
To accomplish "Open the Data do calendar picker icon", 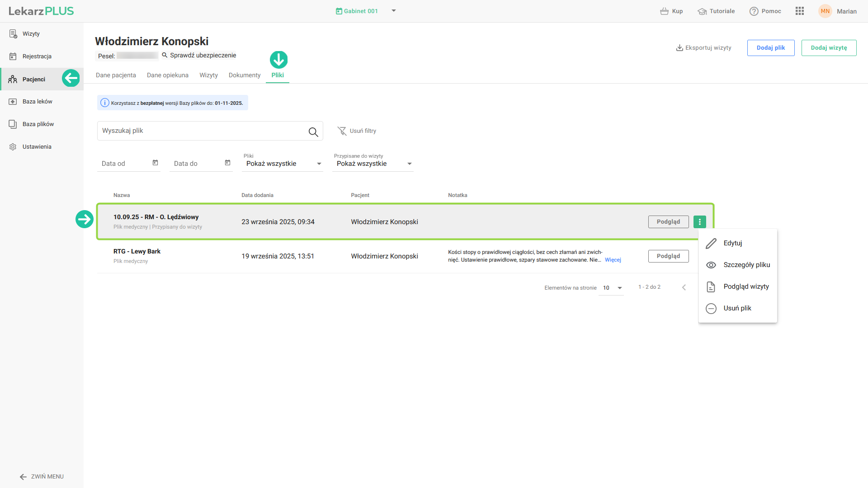I will tap(227, 163).
